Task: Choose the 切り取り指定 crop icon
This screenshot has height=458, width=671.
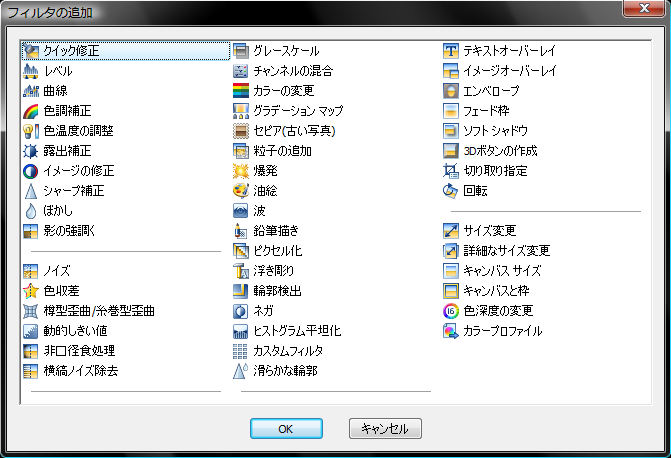Action: pos(451,171)
